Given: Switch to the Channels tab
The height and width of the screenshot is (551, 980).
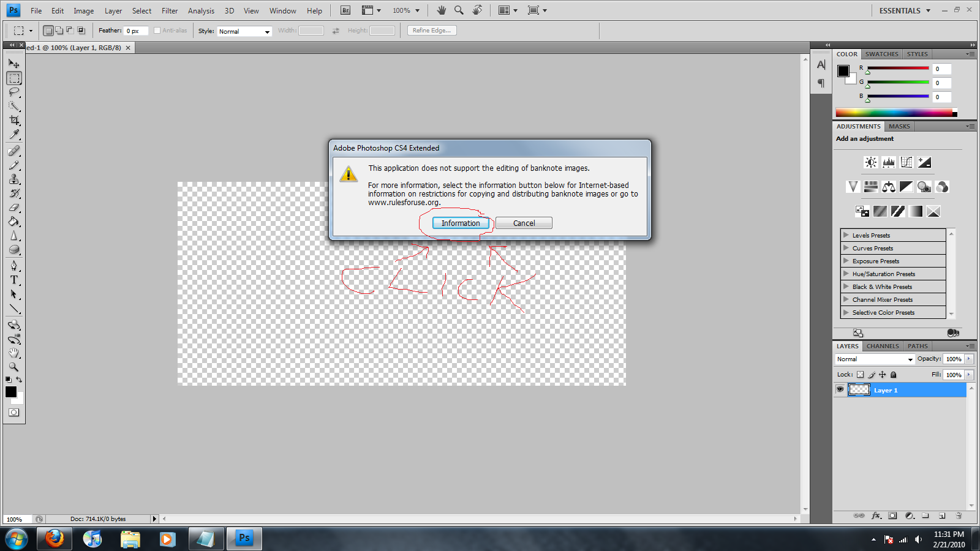Looking at the screenshot, I should click(x=883, y=346).
